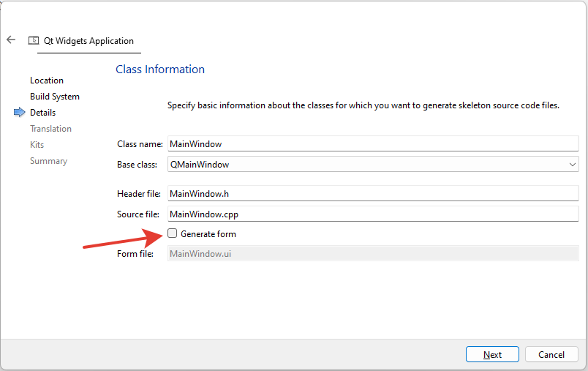
Task: Select the Translation wizard step
Action: (50, 129)
